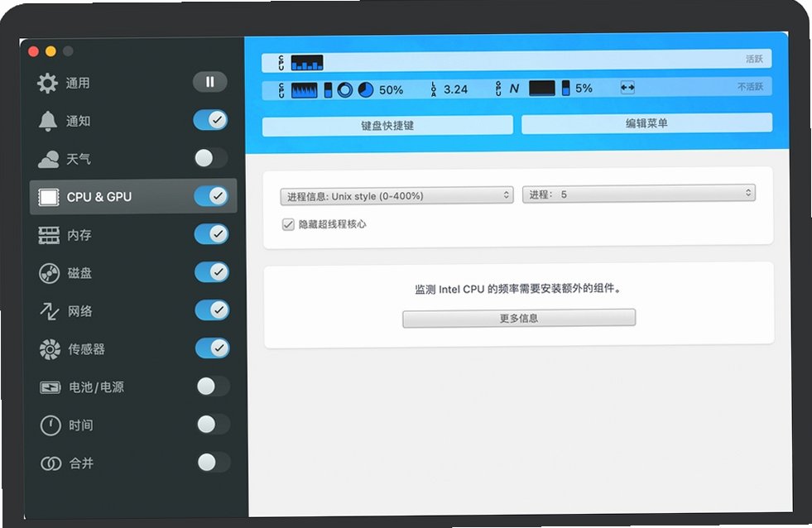Image resolution: width=812 pixels, height=528 pixels.
Task: Click the 键盘快捷键 button
Action: (x=387, y=126)
